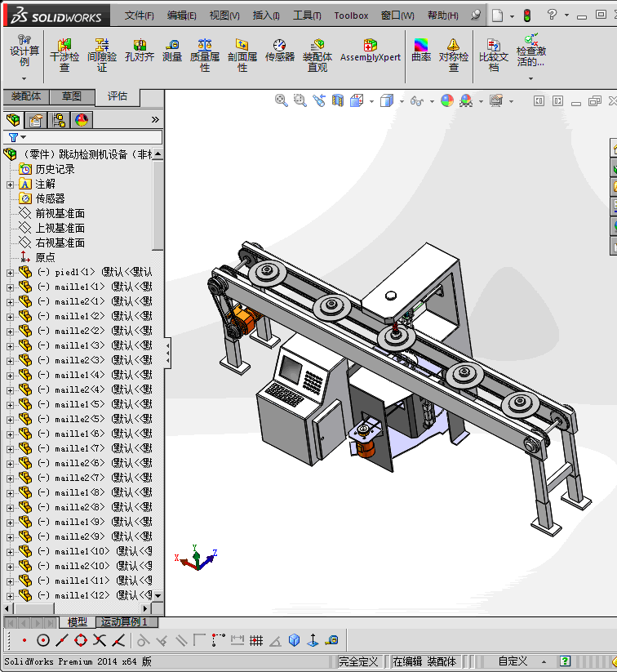Open the View Orientation dropdown arrow

pyautogui.click(x=371, y=101)
